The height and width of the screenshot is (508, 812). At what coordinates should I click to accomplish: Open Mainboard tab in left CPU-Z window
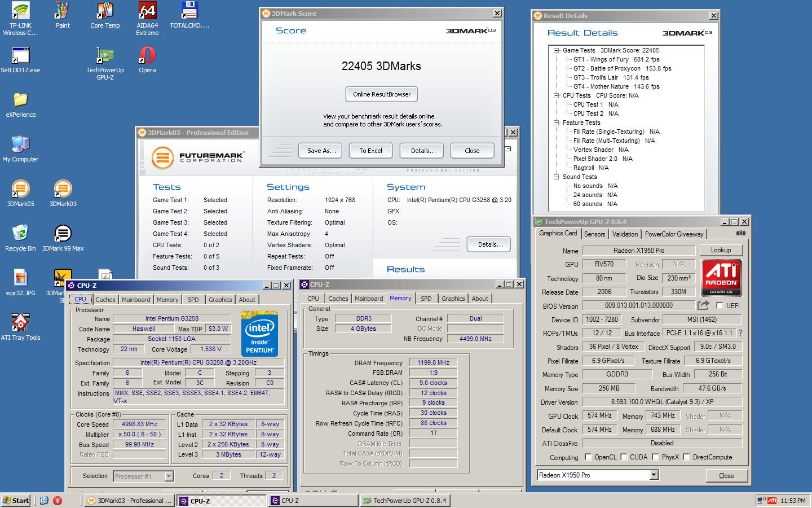(136, 300)
